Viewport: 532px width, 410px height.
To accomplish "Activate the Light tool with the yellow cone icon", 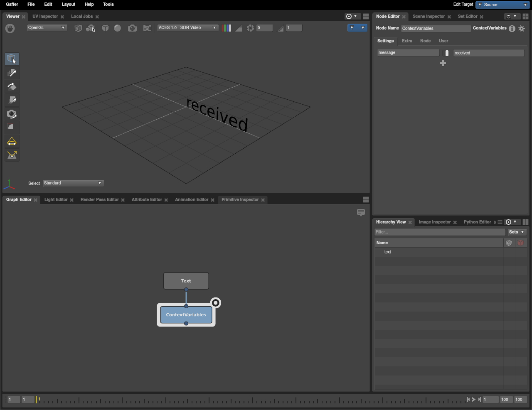I will [12, 142].
